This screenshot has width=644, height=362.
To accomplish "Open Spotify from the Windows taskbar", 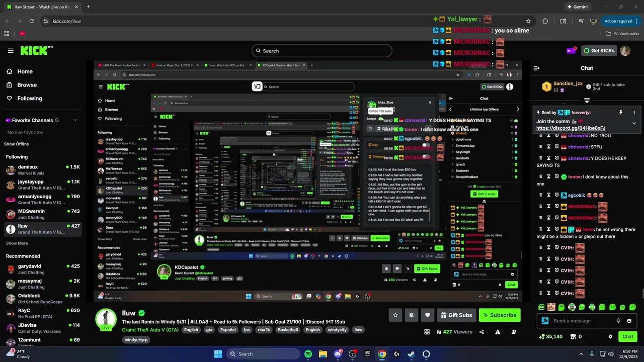I will (x=308, y=354).
